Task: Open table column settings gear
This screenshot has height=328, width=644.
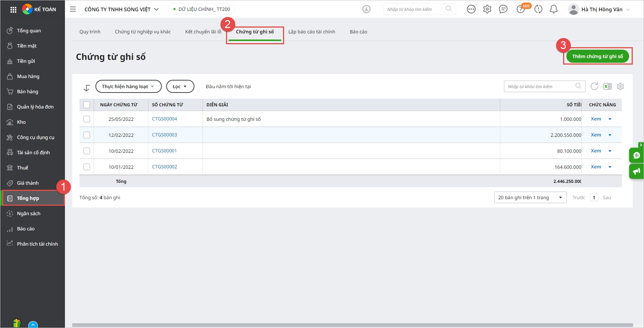Action: tap(620, 86)
